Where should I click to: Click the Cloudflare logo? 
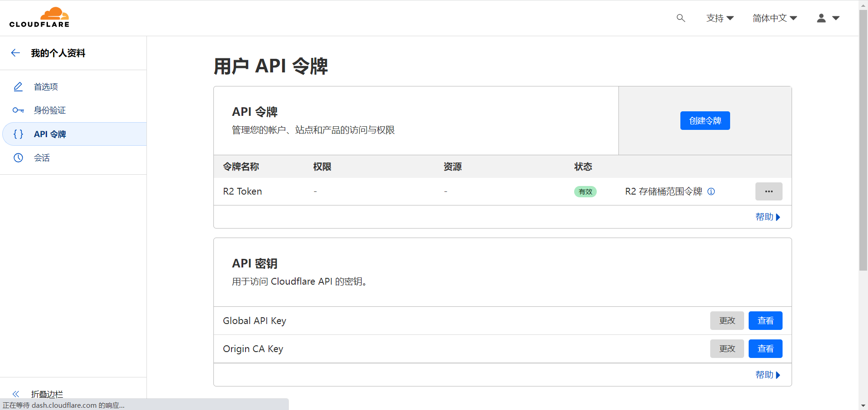coord(39,18)
